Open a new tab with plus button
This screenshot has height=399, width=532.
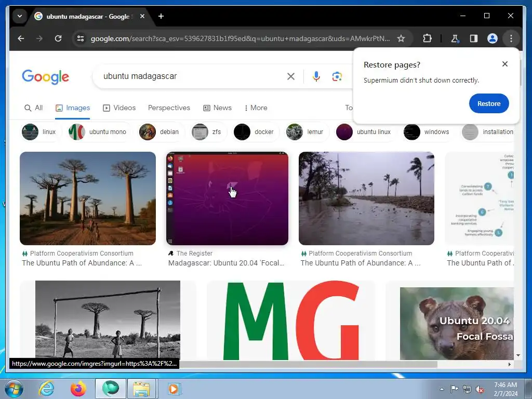click(161, 16)
